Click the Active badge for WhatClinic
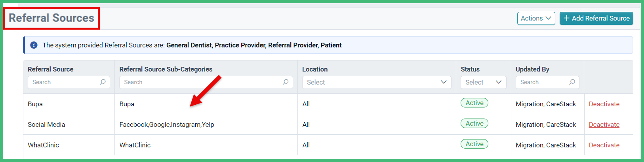 pyautogui.click(x=474, y=144)
